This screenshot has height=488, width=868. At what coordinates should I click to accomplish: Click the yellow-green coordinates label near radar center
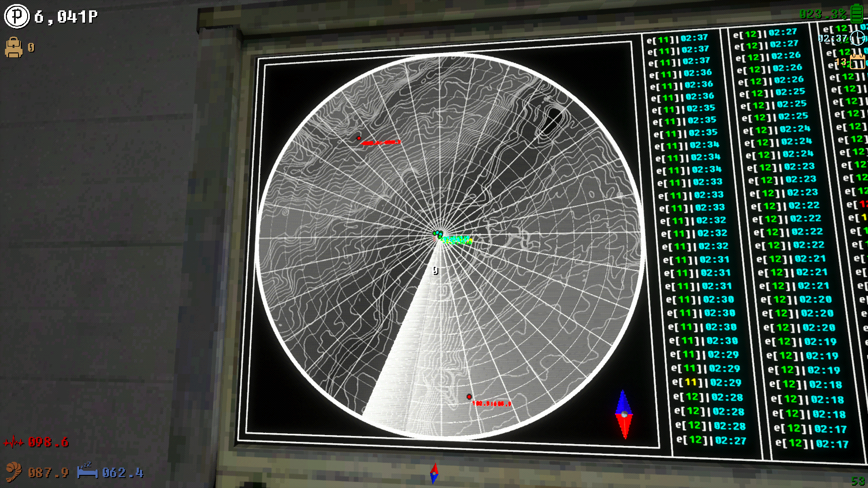(x=457, y=240)
